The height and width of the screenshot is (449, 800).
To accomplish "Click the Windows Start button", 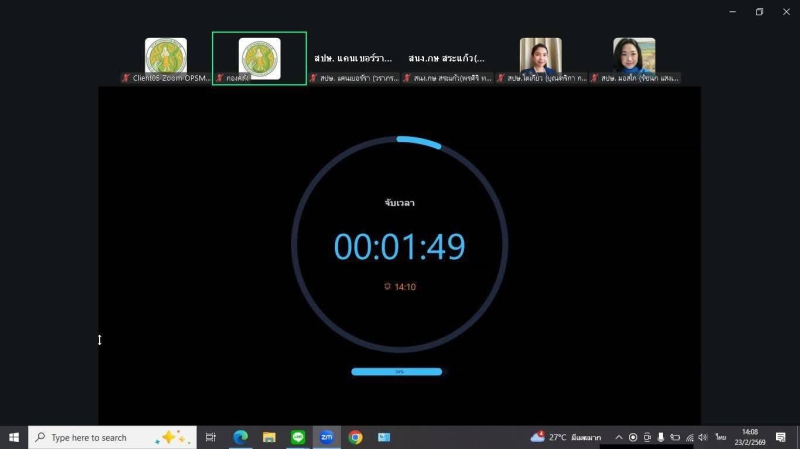I will pyautogui.click(x=14, y=437).
